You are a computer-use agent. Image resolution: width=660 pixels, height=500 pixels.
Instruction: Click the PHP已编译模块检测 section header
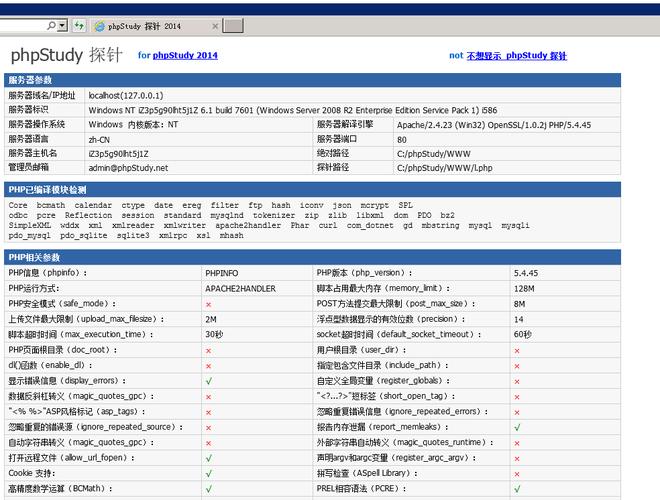click(x=312, y=190)
